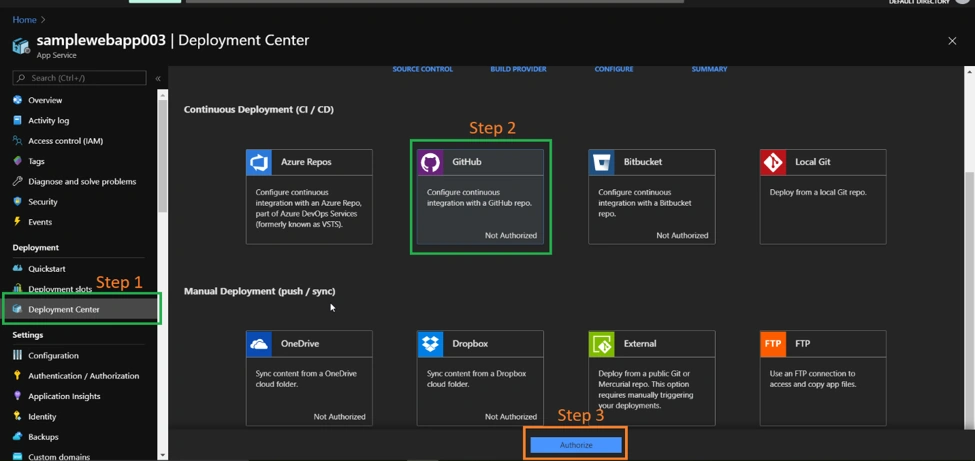Click the green External icon
Image resolution: width=975 pixels, height=461 pixels.
601,344
